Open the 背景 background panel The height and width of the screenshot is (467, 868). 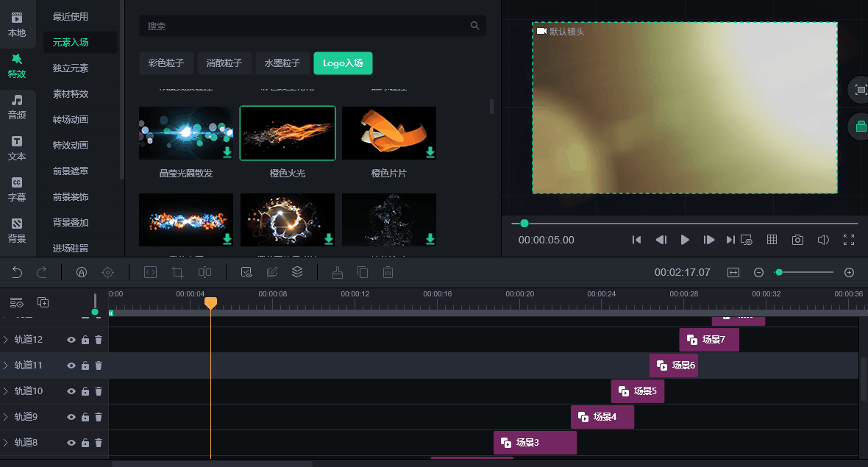[17, 231]
